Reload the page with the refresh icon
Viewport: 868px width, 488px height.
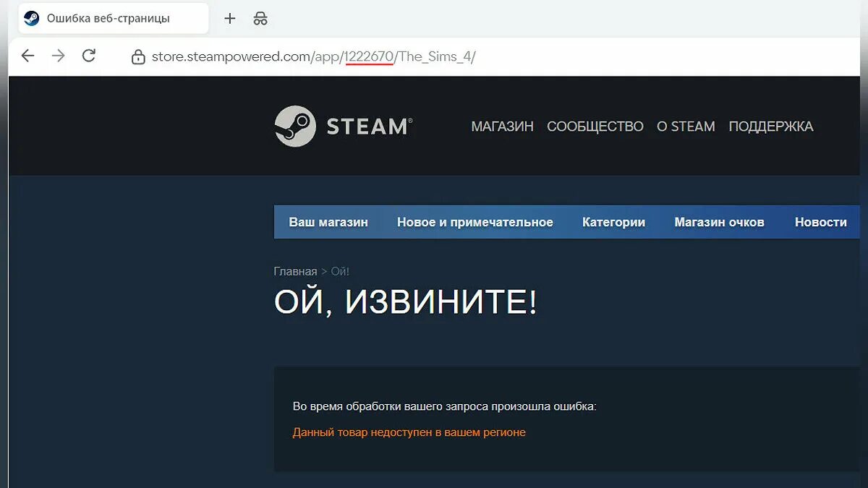(89, 56)
